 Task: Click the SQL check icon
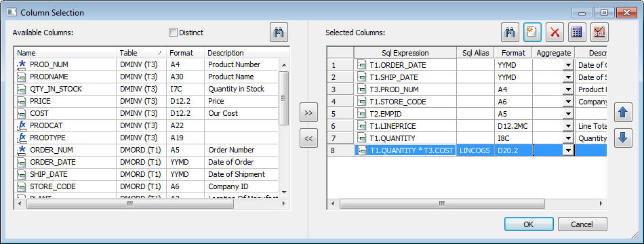coord(599,33)
